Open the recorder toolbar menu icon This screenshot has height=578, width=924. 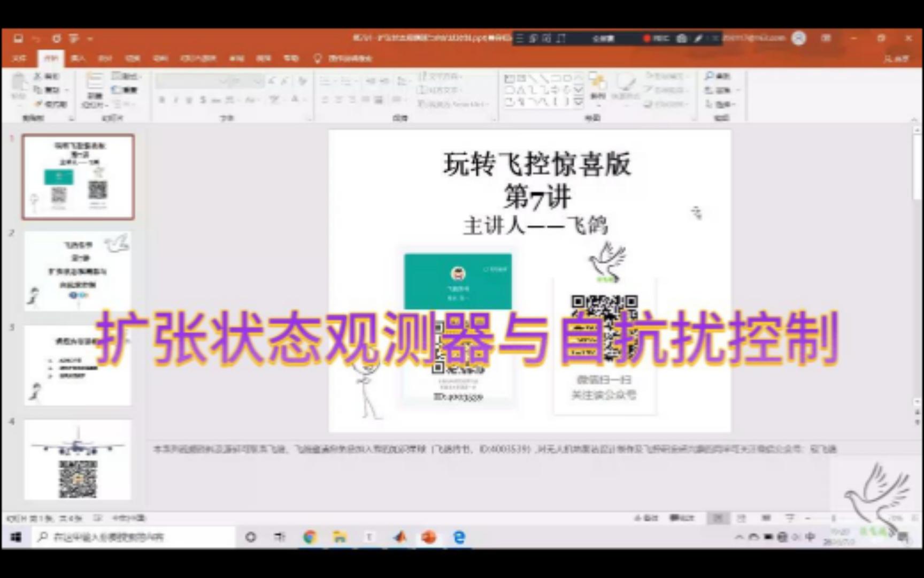[519, 38]
